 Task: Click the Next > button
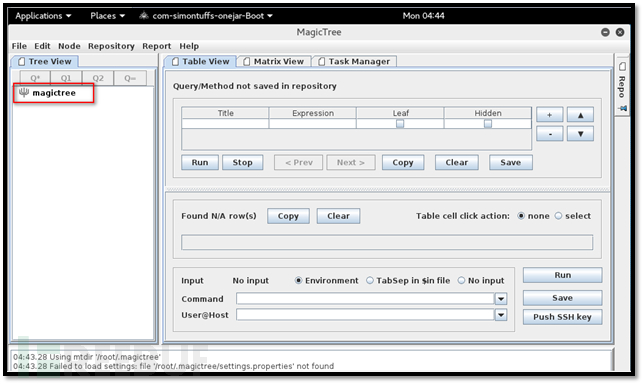[351, 162]
